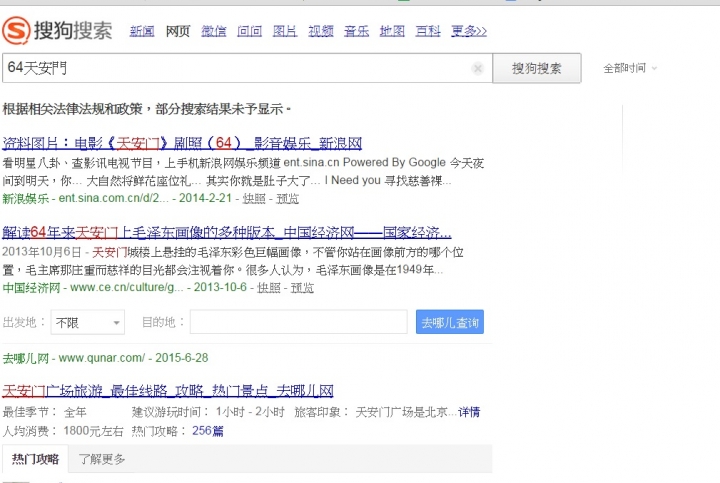
Task: Open the 新闻 search category
Action: click(142, 31)
